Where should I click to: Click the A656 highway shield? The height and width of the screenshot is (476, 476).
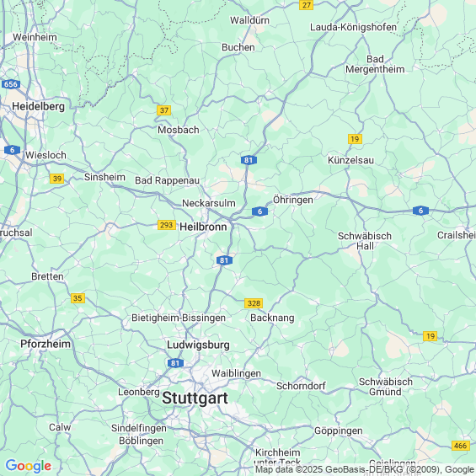pyautogui.click(x=11, y=84)
